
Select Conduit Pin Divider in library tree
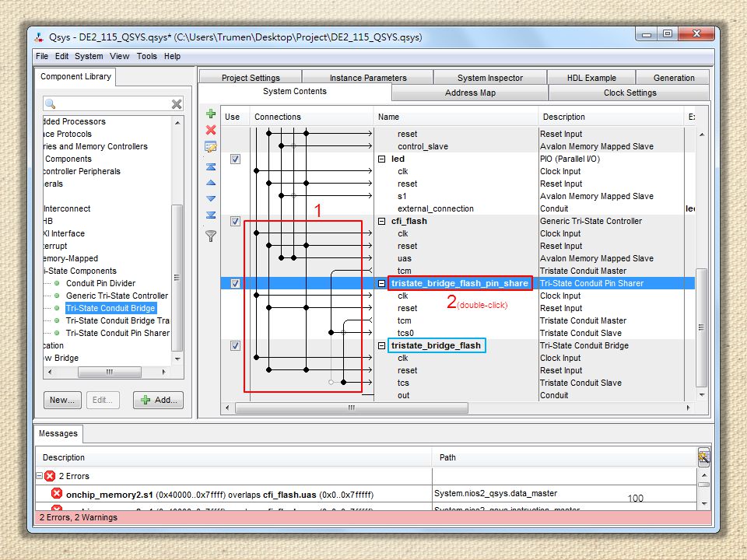100,283
